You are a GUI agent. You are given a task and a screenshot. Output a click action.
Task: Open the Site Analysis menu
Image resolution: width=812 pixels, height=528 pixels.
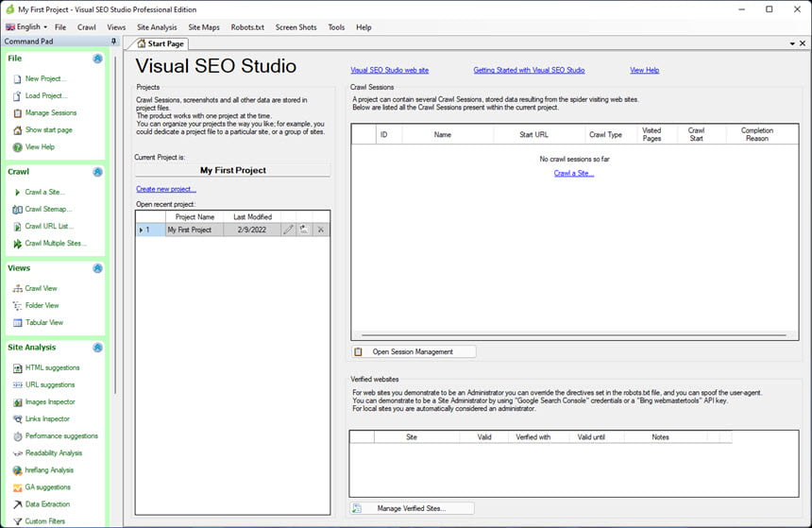[x=157, y=27]
